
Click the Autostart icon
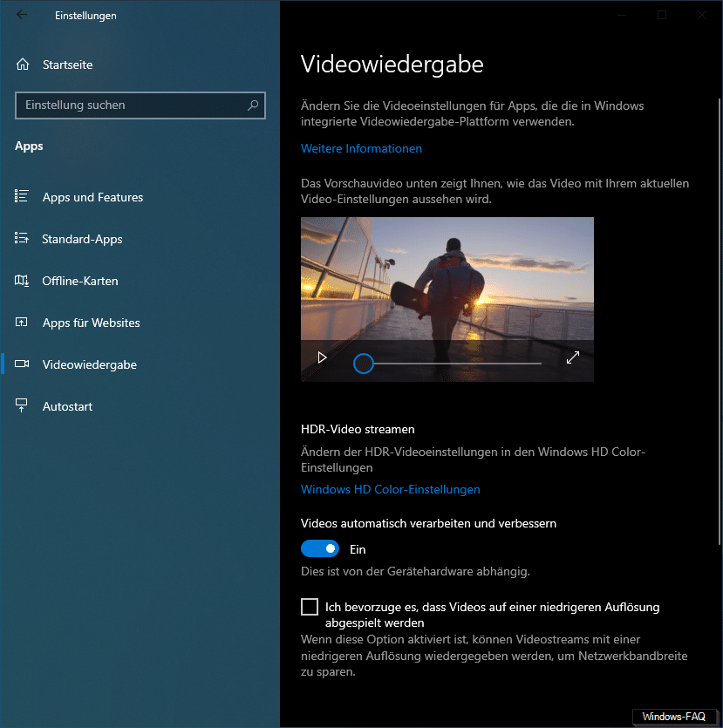click(21, 405)
